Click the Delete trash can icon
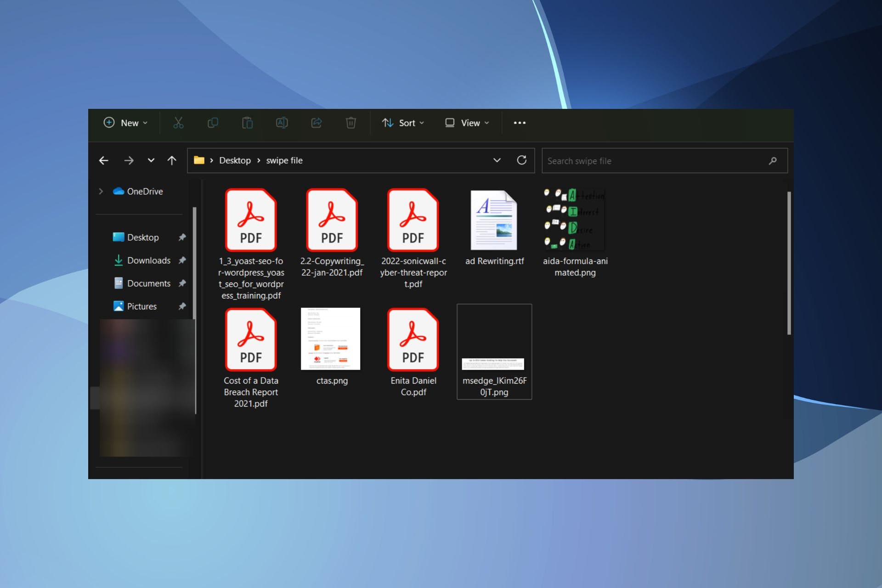This screenshot has height=588, width=882. (x=351, y=123)
